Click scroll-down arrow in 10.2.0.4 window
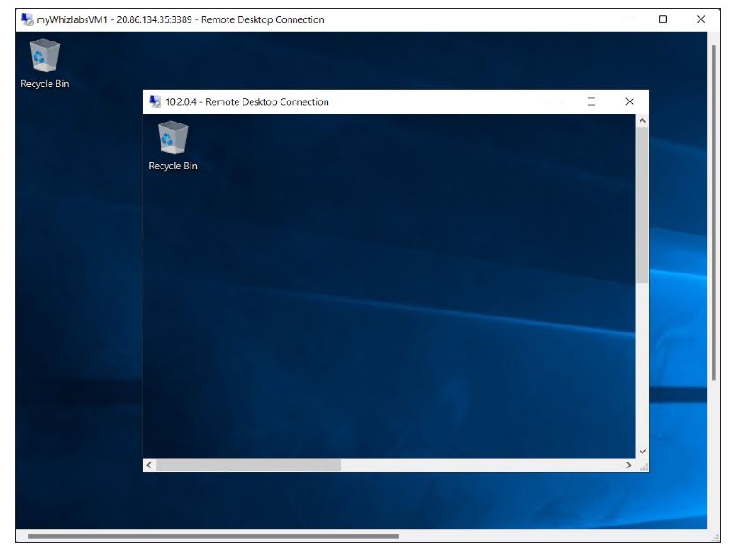749x560 pixels. 642,452
